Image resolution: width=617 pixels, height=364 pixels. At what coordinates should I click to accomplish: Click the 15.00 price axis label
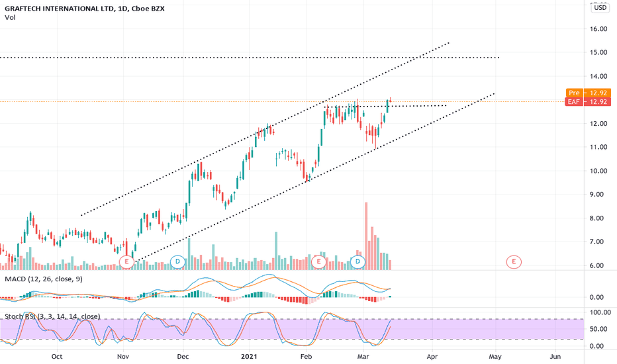598,52
